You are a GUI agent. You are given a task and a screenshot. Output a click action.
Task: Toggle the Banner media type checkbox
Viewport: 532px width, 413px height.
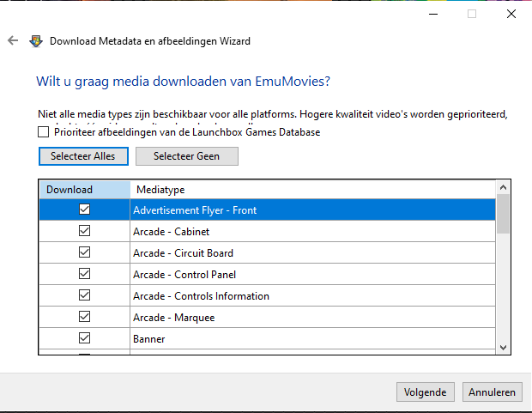[85, 338]
